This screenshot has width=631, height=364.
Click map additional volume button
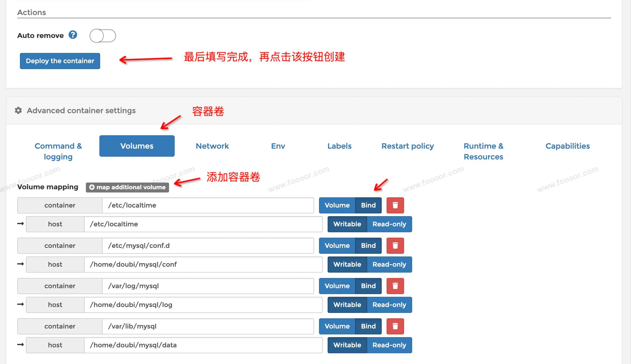[127, 187]
